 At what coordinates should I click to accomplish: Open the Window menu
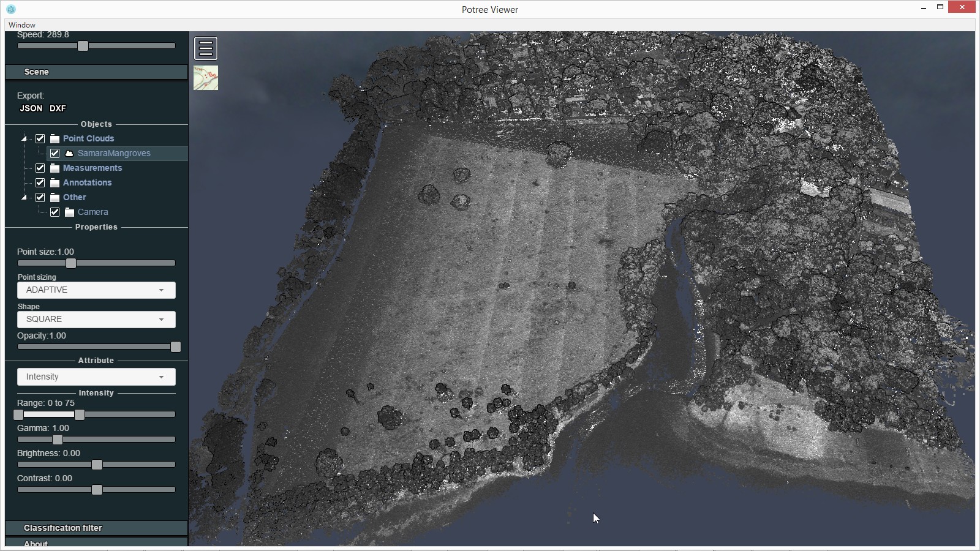(x=22, y=25)
